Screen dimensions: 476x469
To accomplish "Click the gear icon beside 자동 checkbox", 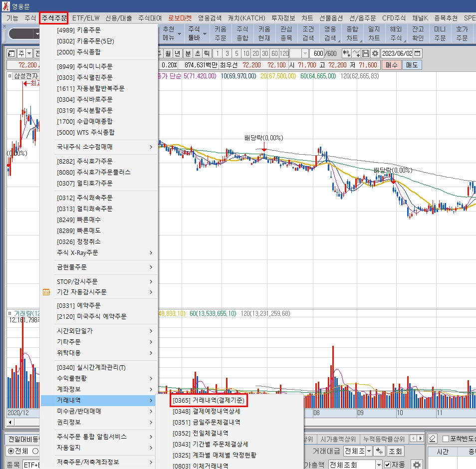I will [417, 465].
